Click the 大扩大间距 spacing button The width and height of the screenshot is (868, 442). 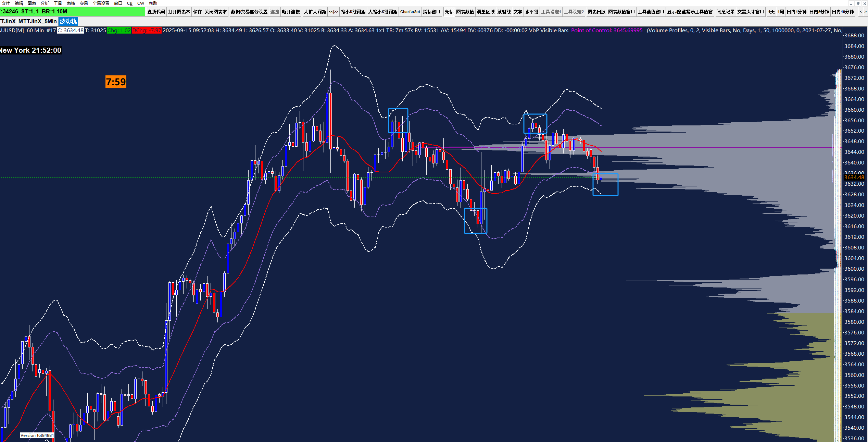point(315,12)
